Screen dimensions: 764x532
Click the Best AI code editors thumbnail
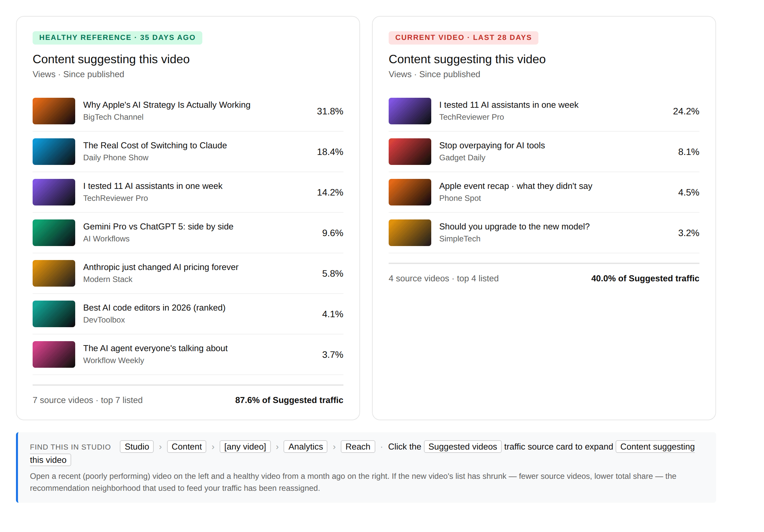[54, 314]
